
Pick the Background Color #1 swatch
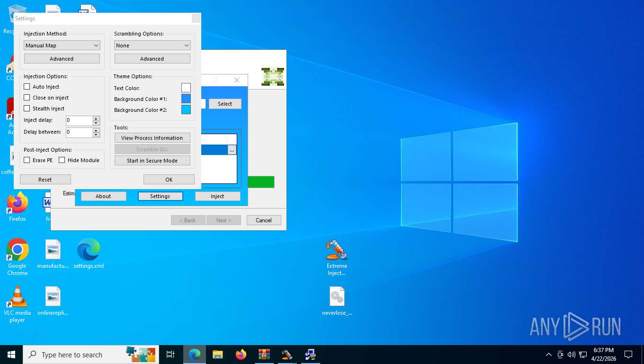point(186,99)
